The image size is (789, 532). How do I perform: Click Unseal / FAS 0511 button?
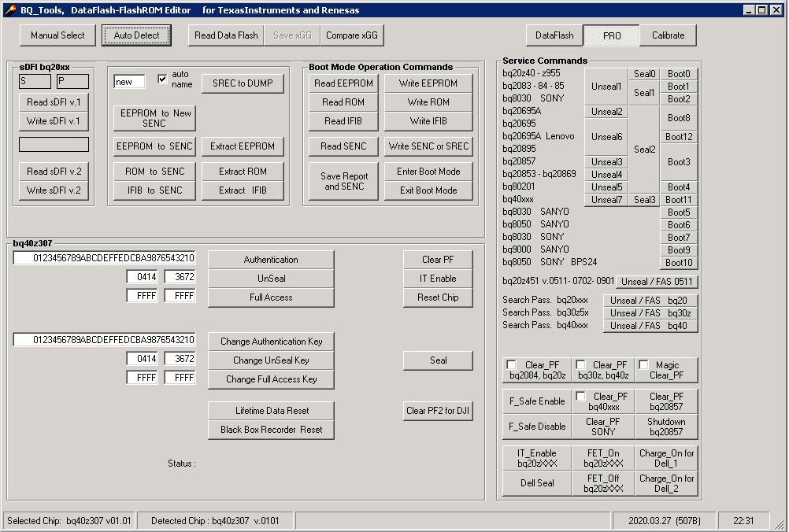[657, 282]
